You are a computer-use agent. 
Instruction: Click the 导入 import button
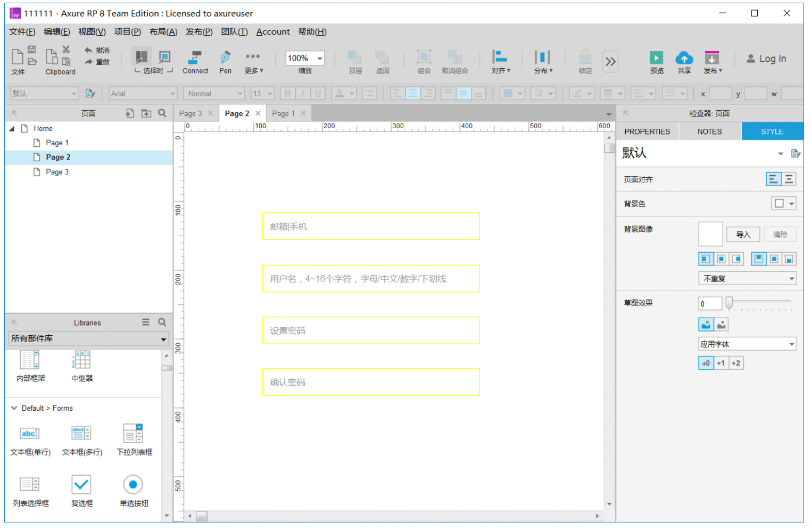[743, 235]
